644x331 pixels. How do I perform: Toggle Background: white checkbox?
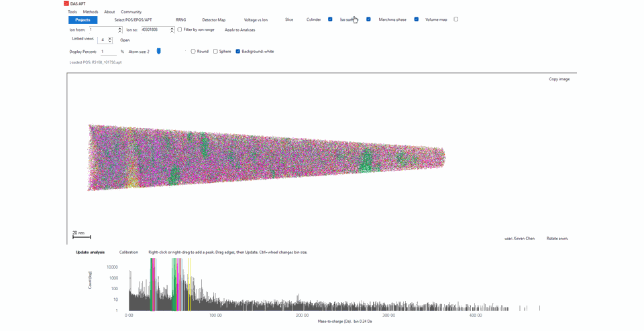click(237, 52)
